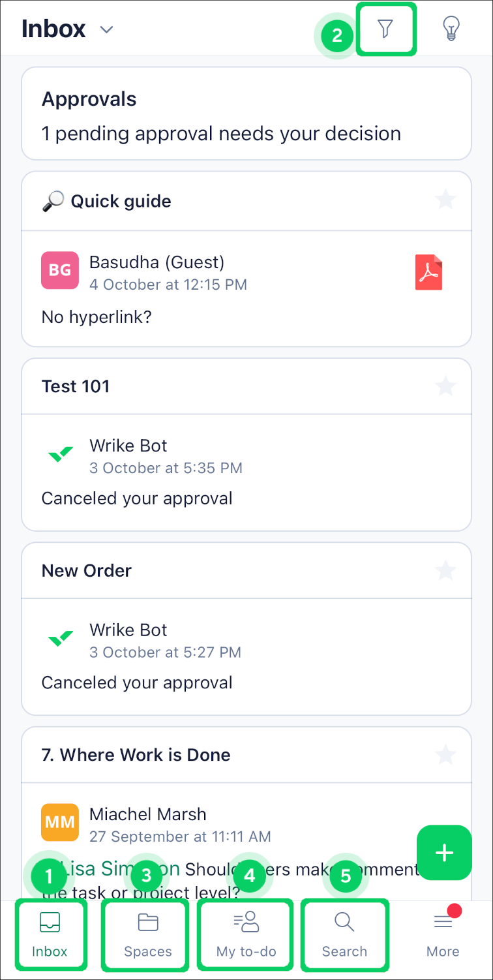The height and width of the screenshot is (980, 493).
Task: Tap the Wrike Bot logo under Test 101
Action: (x=61, y=455)
